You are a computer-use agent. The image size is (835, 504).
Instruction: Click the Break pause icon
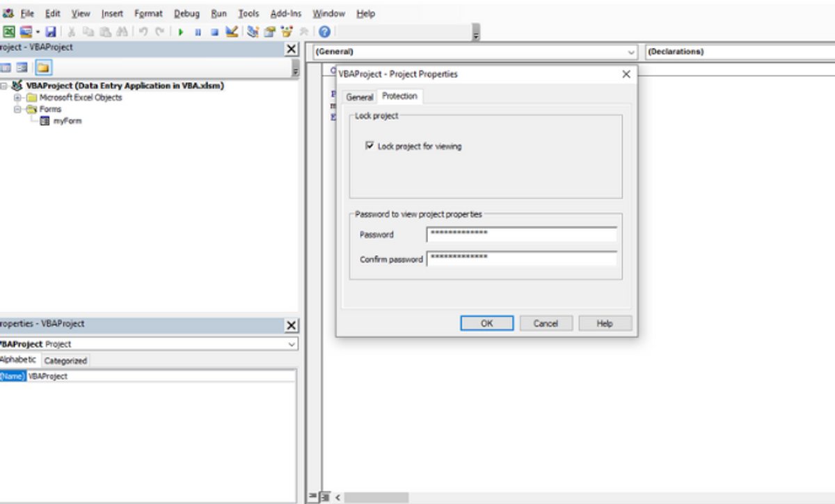coord(198,32)
